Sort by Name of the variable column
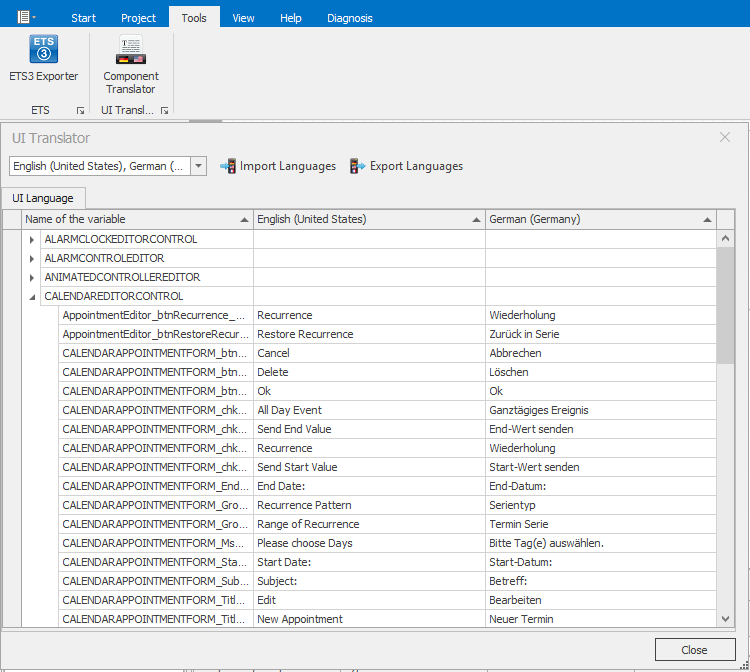Screen dimensions: 750x672 pos(138,219)
